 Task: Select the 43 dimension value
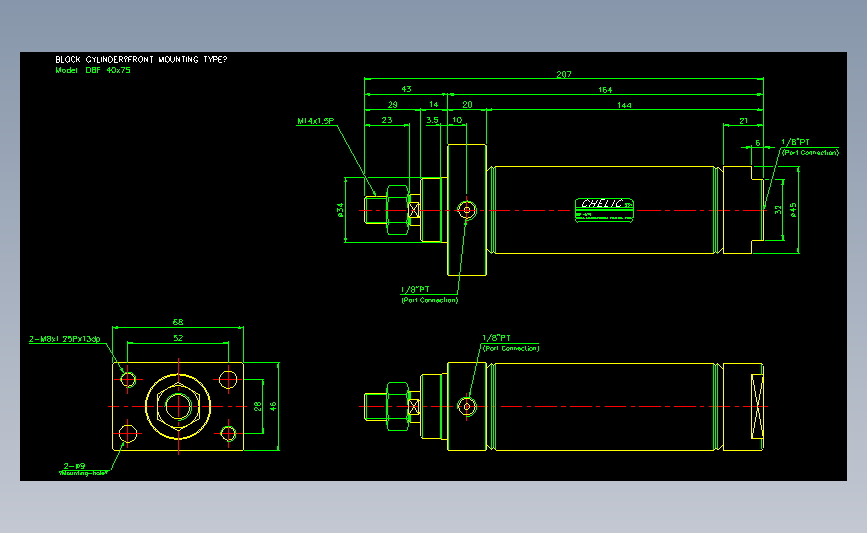click(x=406, y=89)
